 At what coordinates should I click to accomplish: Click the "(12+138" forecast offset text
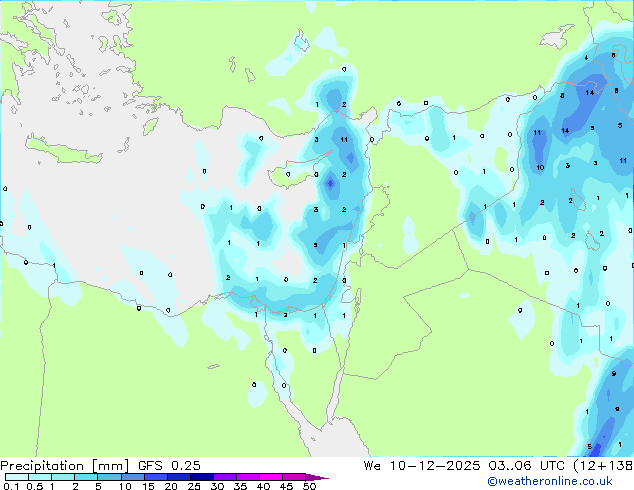[x=603, y=466]
